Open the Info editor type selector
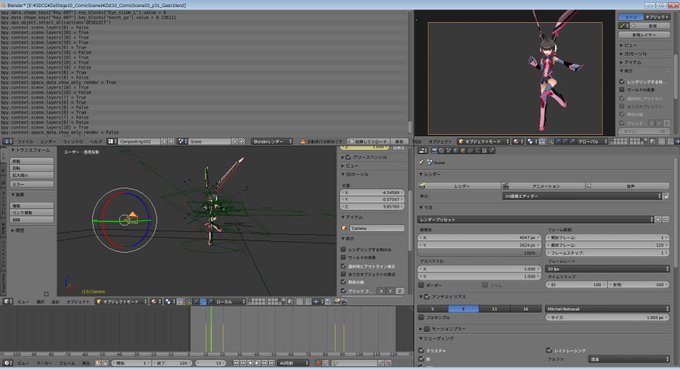 coord(7,141)
